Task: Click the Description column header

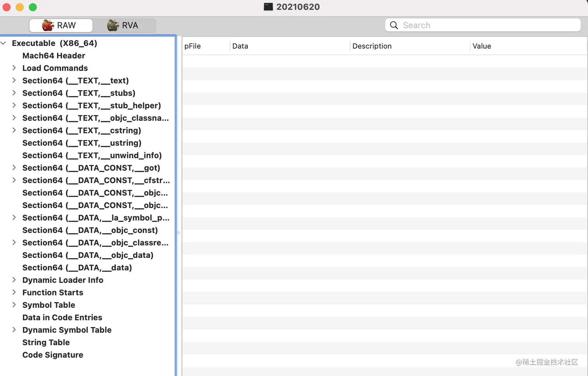Action: [410, 46]
